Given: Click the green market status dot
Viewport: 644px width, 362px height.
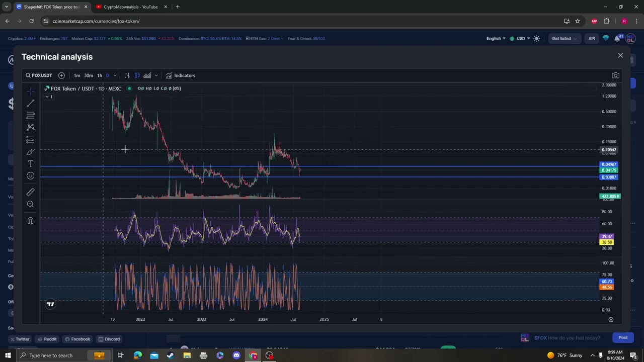Looking at the screenshot, I should click(x=129, y=88).
